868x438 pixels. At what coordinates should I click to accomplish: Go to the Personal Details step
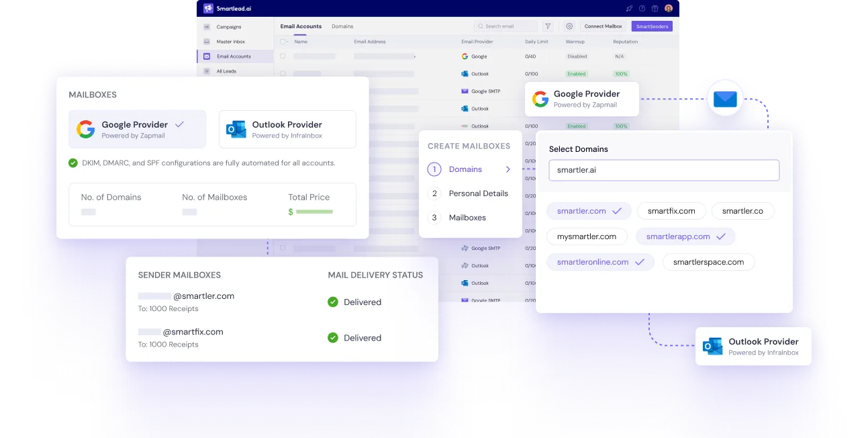coord(478,193)
